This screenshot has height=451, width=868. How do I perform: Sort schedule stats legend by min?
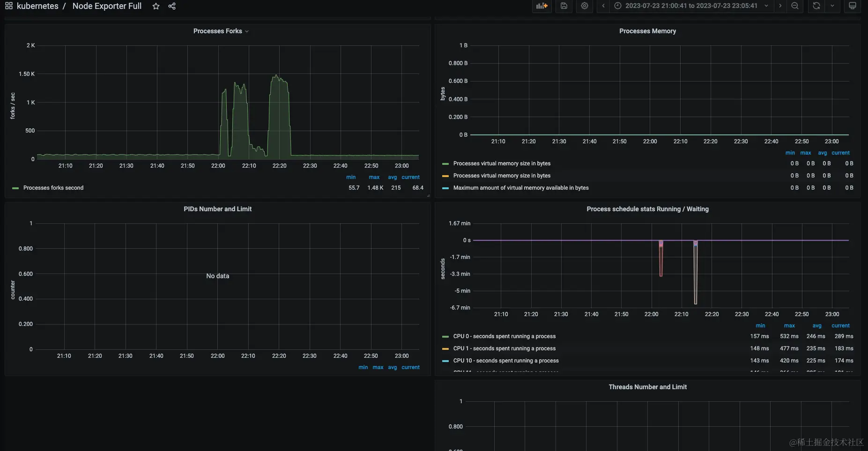(x=761, y=325)
